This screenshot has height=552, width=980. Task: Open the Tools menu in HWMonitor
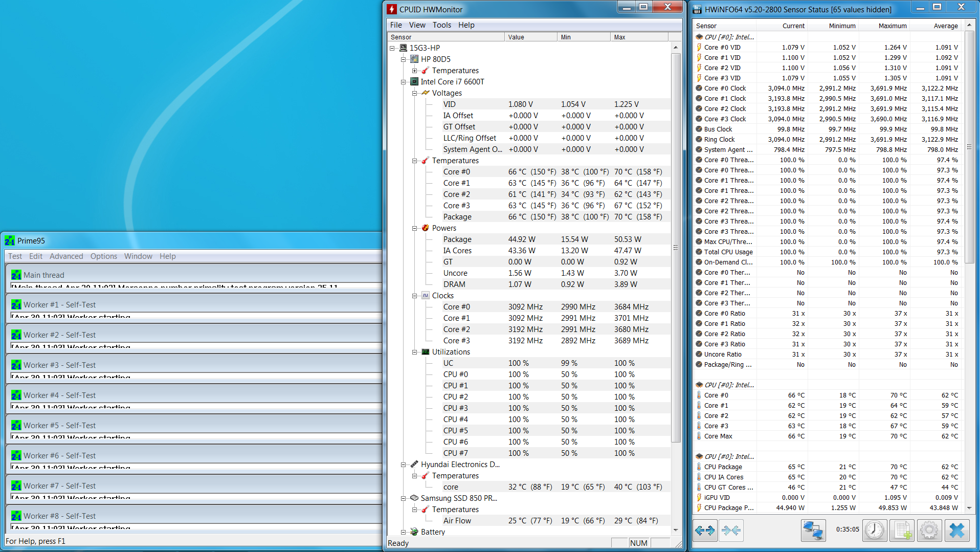(441, 25)
